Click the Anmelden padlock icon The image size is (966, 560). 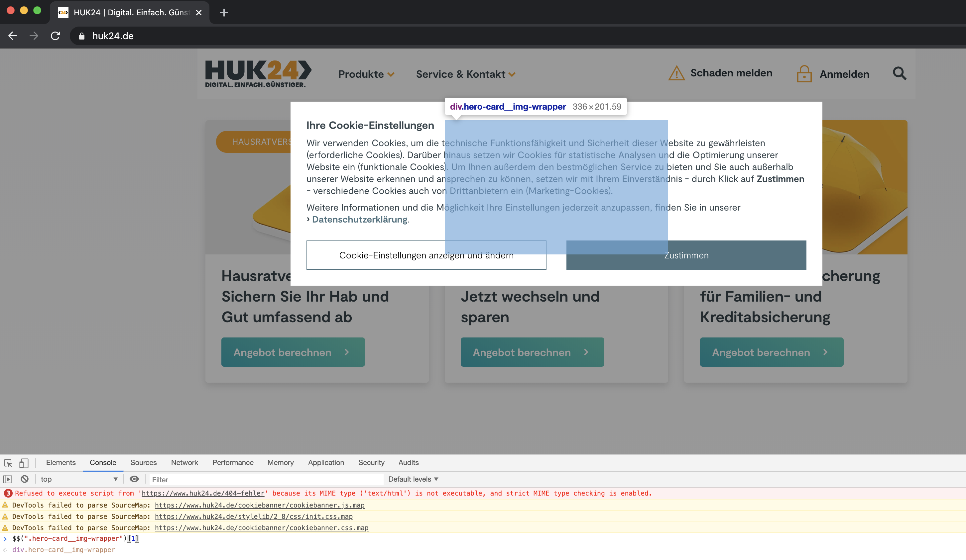[x=804, y=73]
